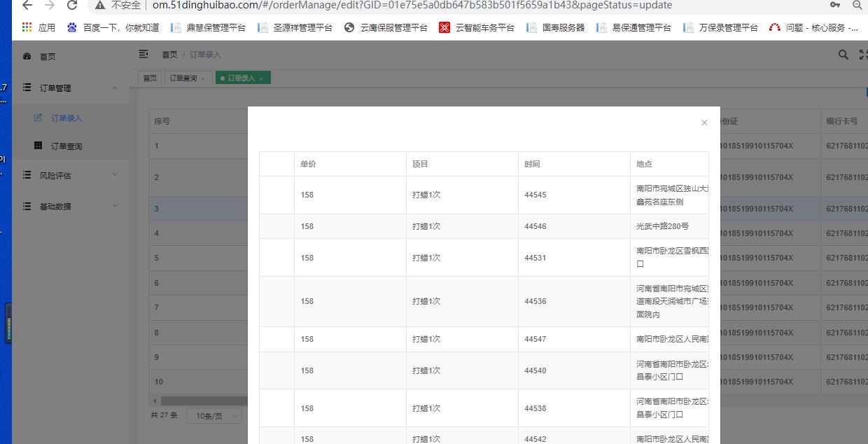
Task: Click the browser address bar URL
Action: pos(412,6)
